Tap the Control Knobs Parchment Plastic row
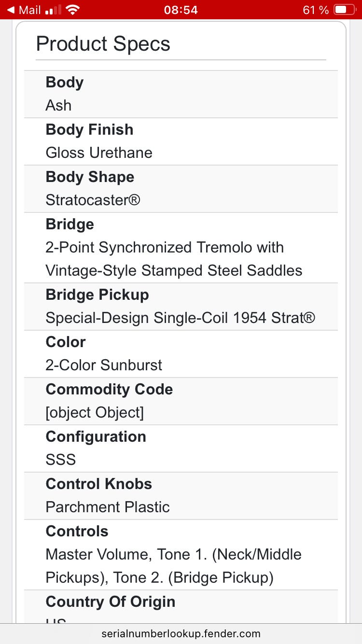Viewport: 362px width, 644px height. pyautogui.click(x=181, y=496)
